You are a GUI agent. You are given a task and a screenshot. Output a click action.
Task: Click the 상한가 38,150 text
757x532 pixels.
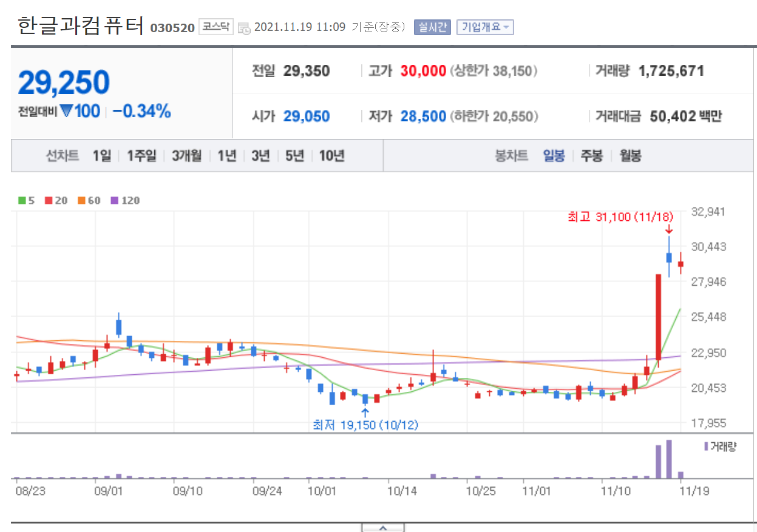(494, 72)
